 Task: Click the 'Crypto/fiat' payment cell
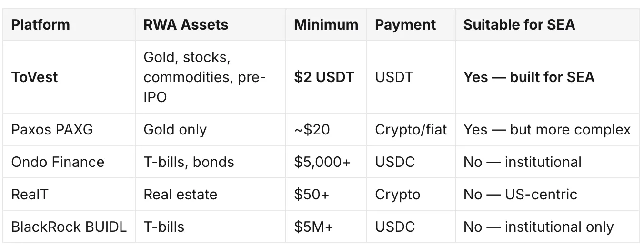(411, 129)
